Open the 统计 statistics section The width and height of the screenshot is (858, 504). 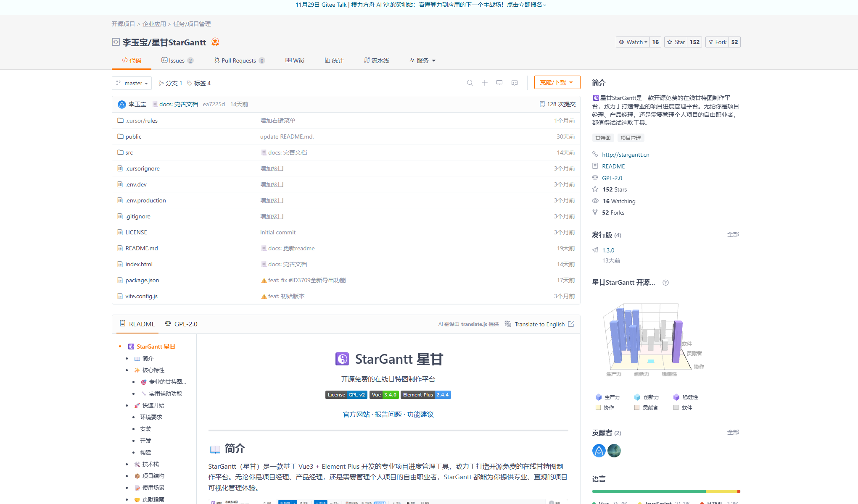point(334,60)
